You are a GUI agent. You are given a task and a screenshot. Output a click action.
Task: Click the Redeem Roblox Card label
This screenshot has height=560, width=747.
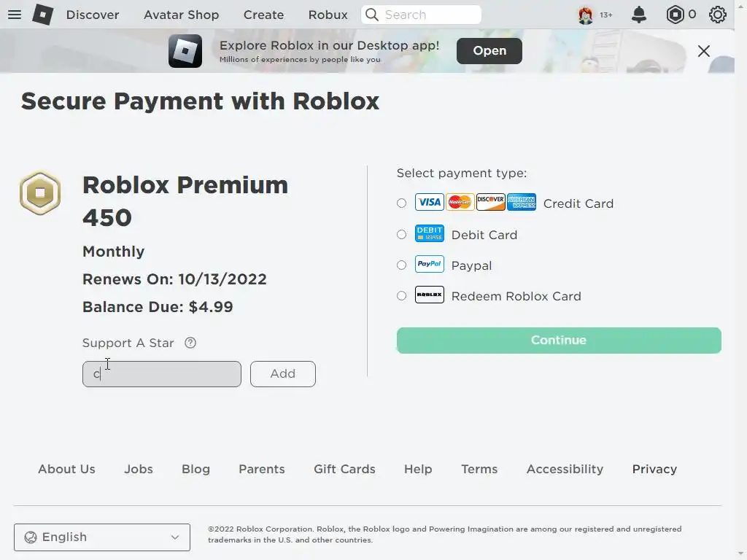pyautogui.click(x=516, y=296)
